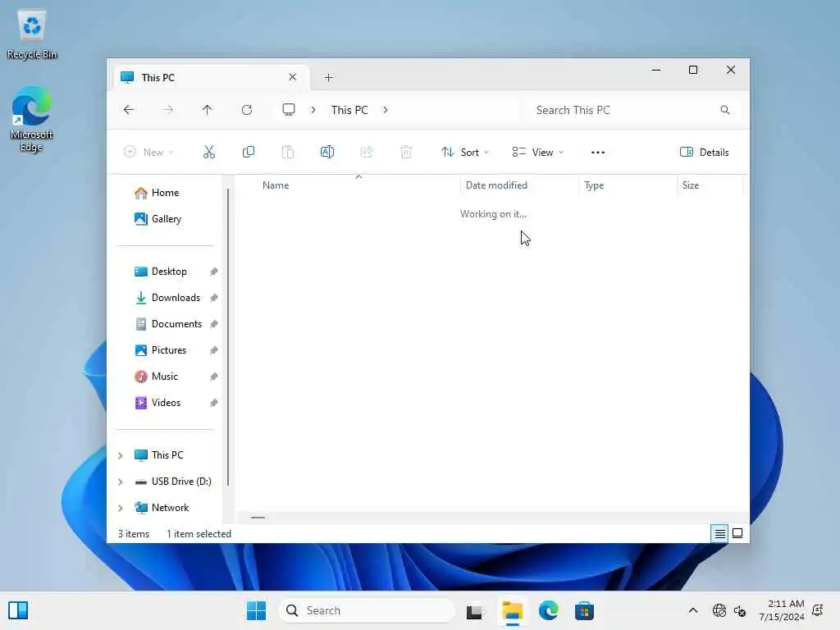Open Downloads quick access folder

click(176, 298)
